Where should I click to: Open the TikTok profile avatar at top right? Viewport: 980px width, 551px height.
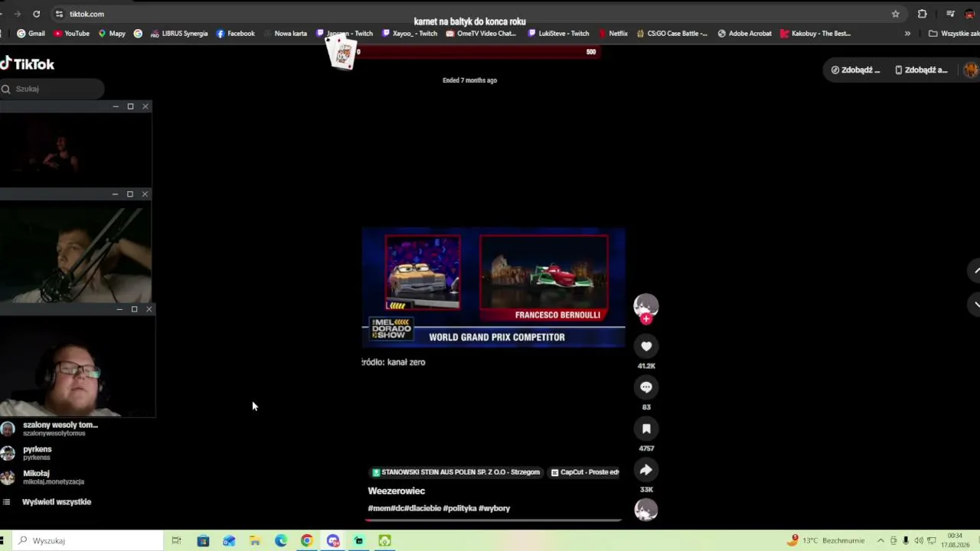pos(971,70)
